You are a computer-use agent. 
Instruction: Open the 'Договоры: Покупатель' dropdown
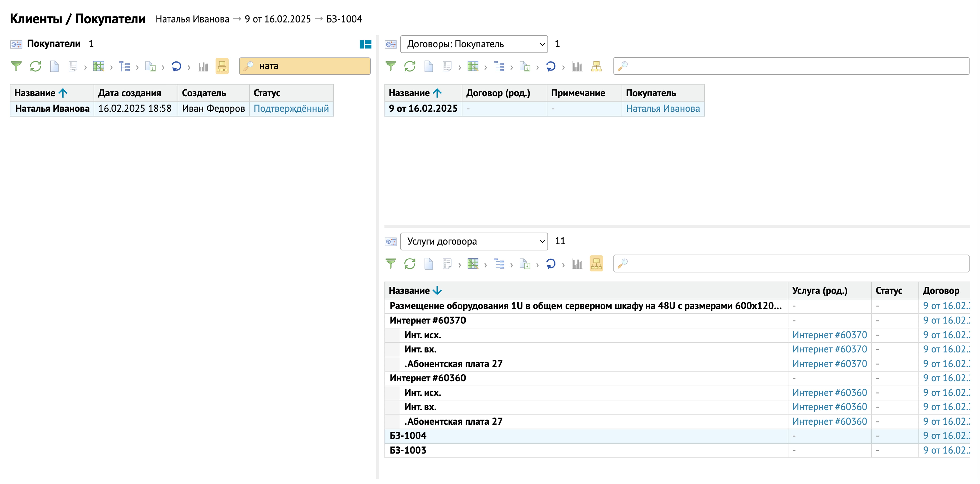(x=474, y=44)
